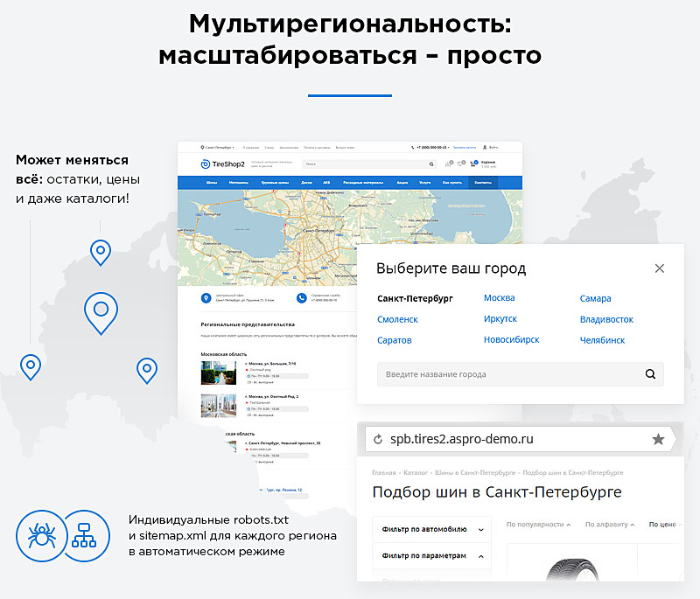Open the "Шины" menu item
This screenshot has height=599, width=700.
click(x=212, y=184)
